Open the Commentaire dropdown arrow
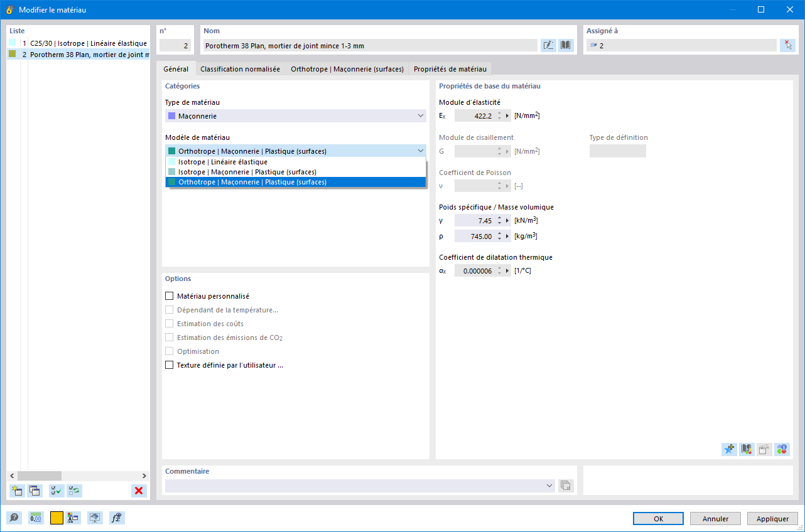The height and width of the screenshot is (532, 805). [x=550, y=486]
